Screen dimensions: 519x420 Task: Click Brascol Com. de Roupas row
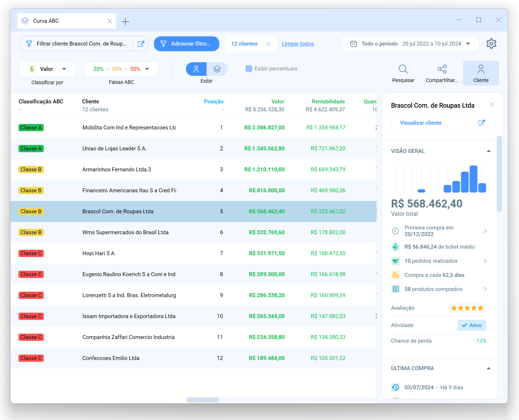pos(193,211)
